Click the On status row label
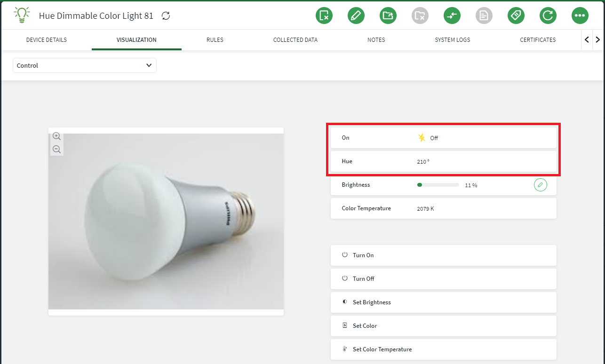This screenshot has width=605, height=364. 346,138
